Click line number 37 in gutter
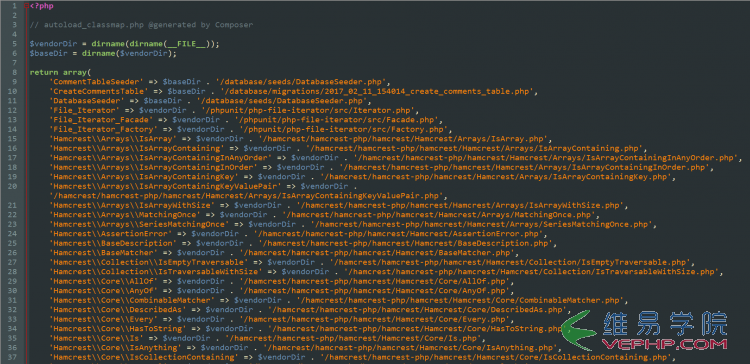 point(13,357)
